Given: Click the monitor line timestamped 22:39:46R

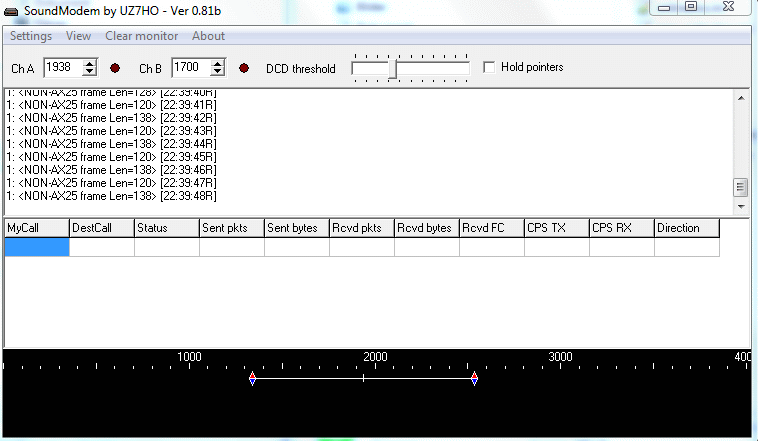Looking at the screenshot, I should point(111,170).
